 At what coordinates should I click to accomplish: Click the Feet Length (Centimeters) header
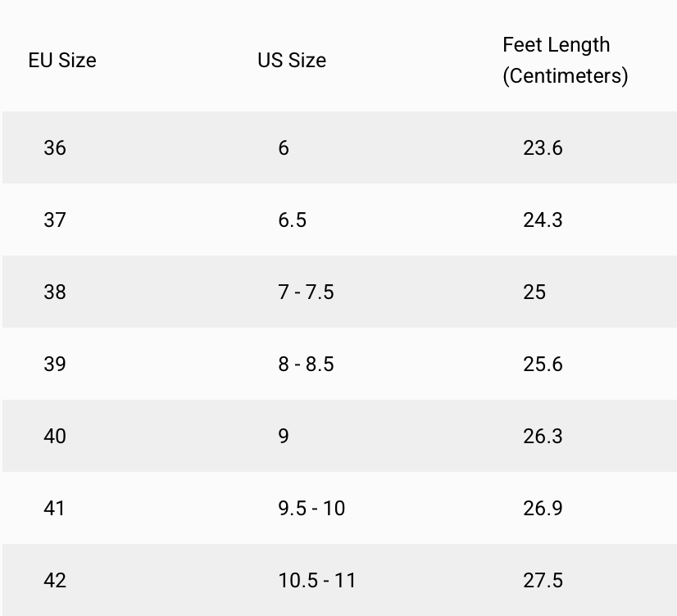565,61
